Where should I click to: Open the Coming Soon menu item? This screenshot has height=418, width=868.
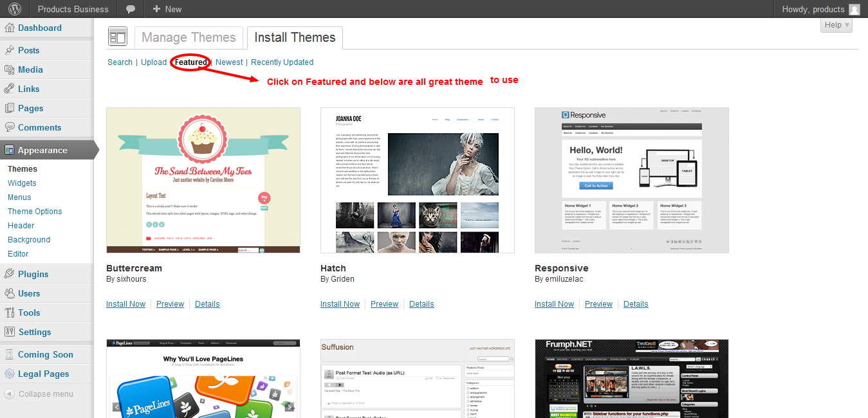[47, 354]
